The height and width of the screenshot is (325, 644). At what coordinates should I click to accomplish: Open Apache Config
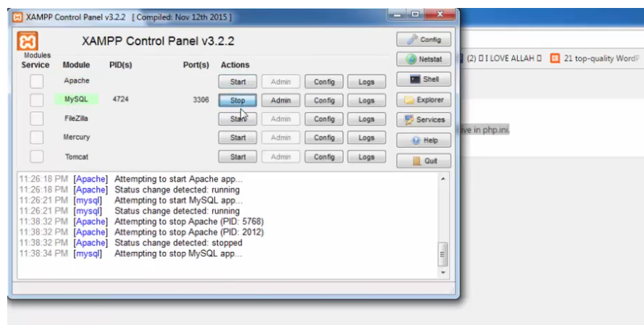point(324,82)
